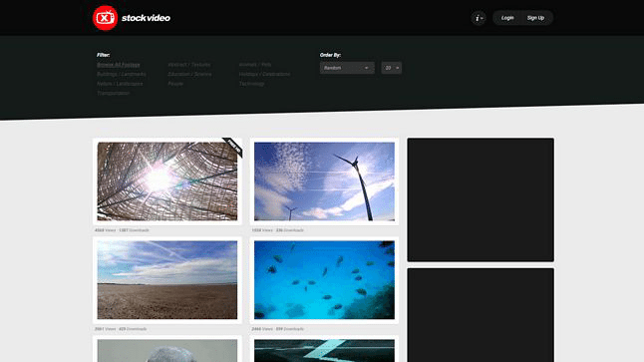Open the barren field and clouds video thumbnail

(167, 280)
